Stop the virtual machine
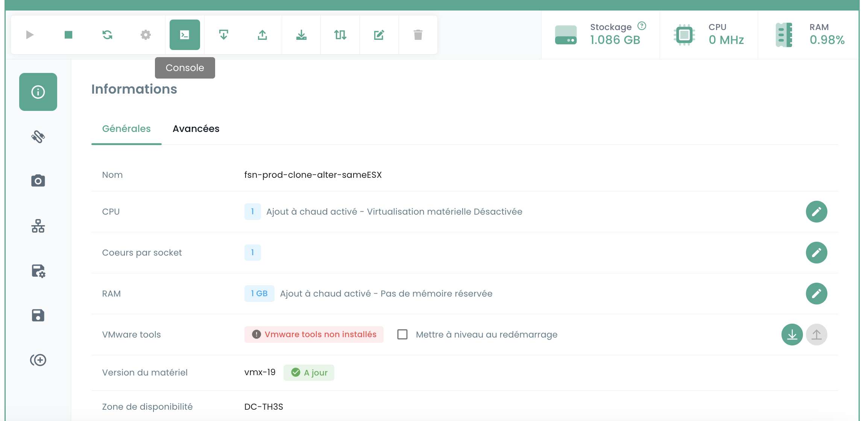Viewport: 868px width, 421px height. click(68, 35)
